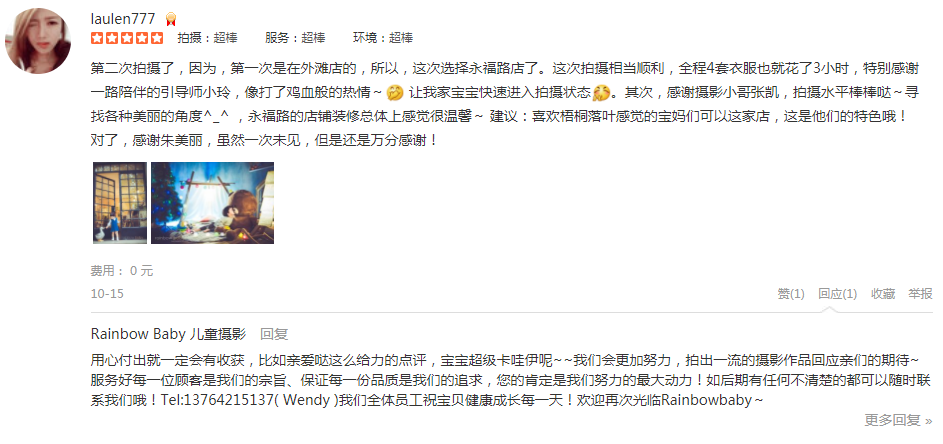Click the 10-15 review date
Image resolution: width=943 pixels, height=444 pixels.
[x=107, y=294]
